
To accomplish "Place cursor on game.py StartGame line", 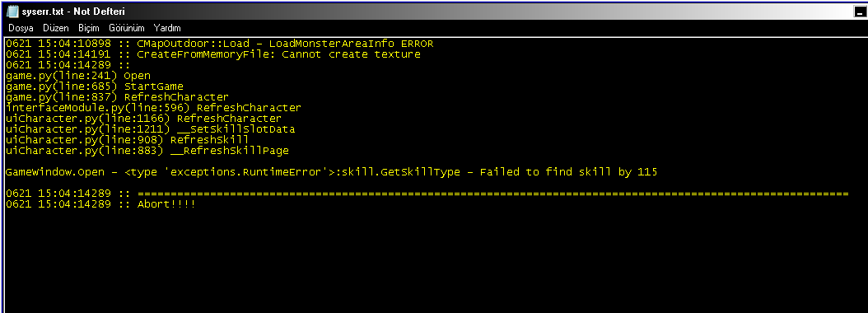I will [94, 86].
